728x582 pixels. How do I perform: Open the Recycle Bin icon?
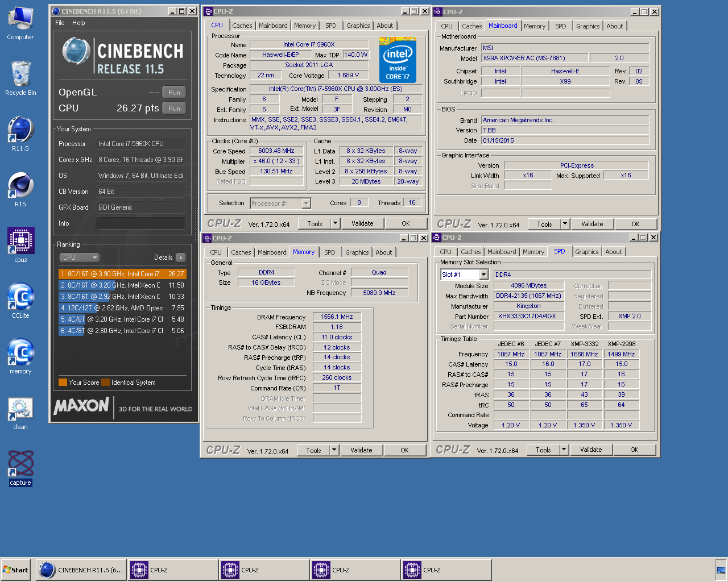(20, 78)
